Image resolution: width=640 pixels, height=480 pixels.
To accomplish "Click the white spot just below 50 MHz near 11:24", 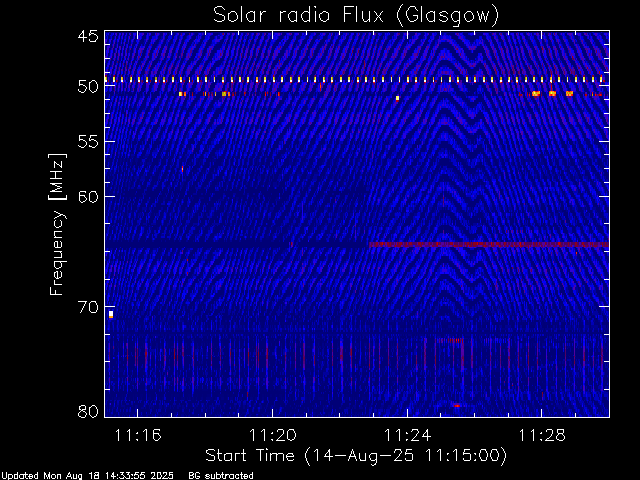I will (397, 98).
